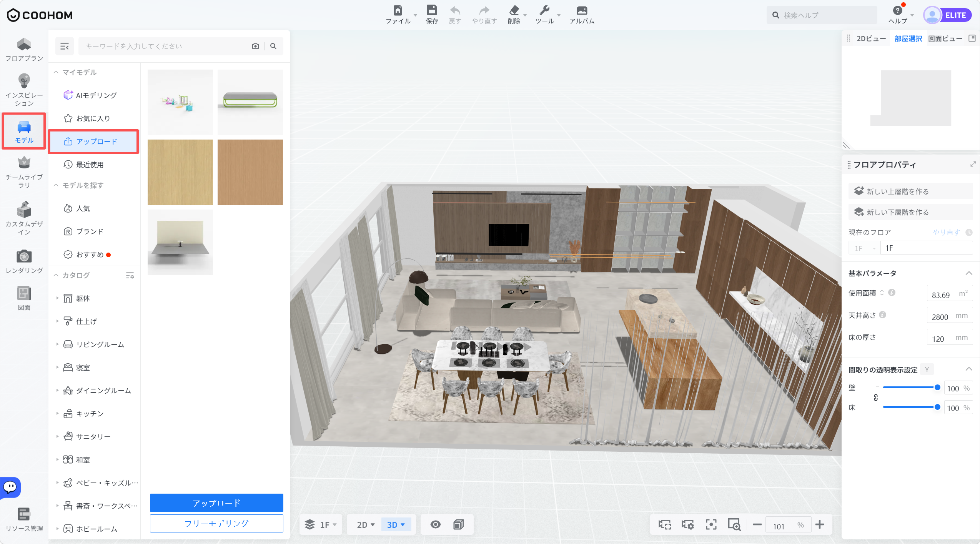
Task: Collapse the model category list panel
Action: 65,46
